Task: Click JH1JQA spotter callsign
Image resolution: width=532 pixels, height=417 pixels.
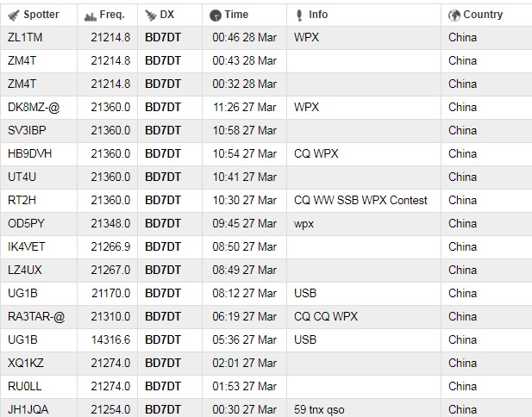Action: [x=28, y=409]
